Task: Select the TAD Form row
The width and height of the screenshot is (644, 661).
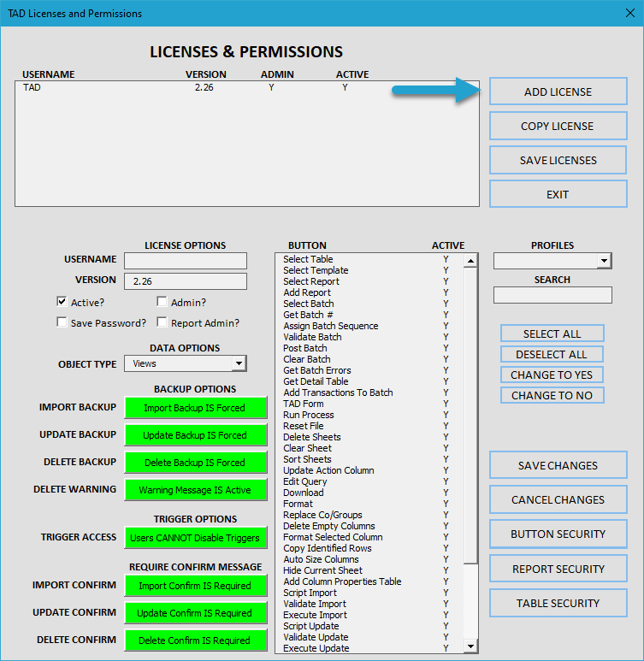Action: tap(369, 404)
